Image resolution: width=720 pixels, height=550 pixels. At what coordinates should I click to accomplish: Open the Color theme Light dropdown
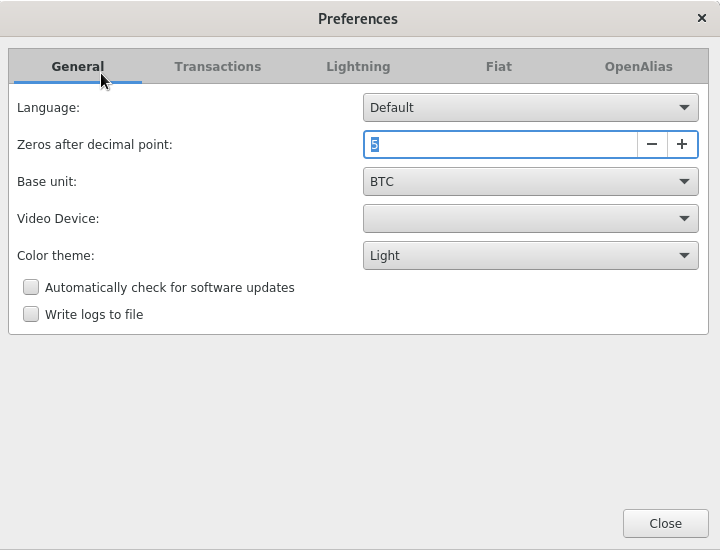click(530, 255)
